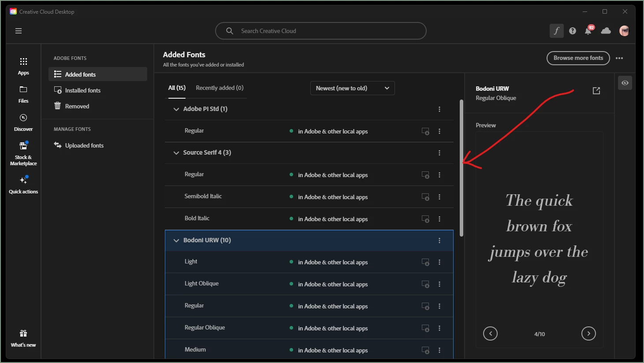This screenshot has height=363, width=644.
Task: Click the quick brown fox preview text
Action: click(539, 239)
